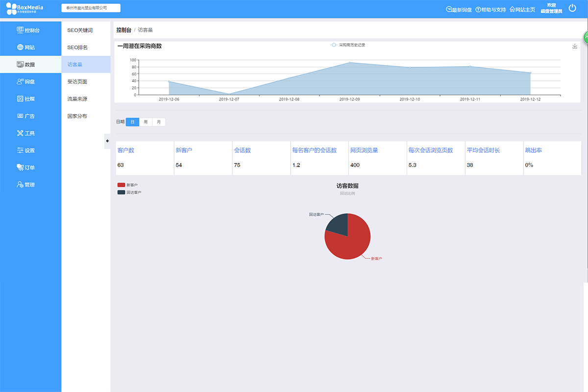The image size is (588, 392).
Task: Open 最新询盘 in the header
Action: (x=459, y=10)
